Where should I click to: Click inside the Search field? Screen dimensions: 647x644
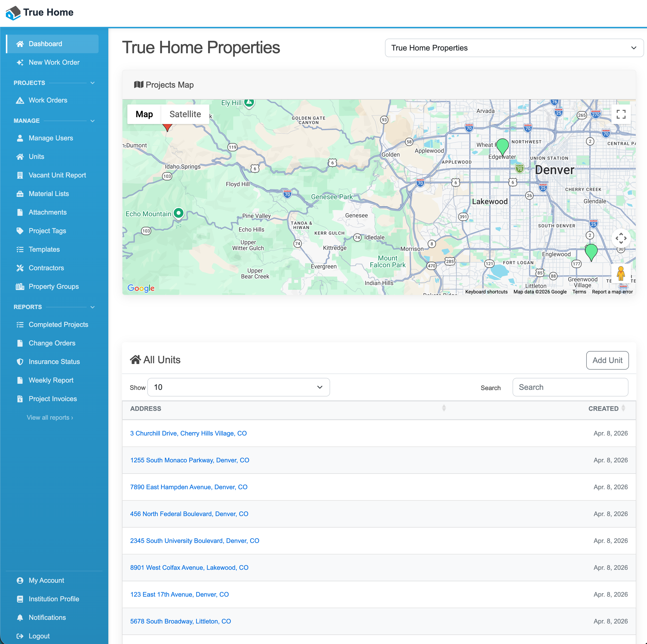(570, 387)
